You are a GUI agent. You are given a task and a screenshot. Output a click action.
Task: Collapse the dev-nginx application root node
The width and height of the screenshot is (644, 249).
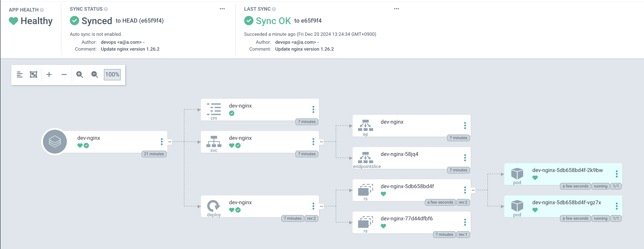170,142
